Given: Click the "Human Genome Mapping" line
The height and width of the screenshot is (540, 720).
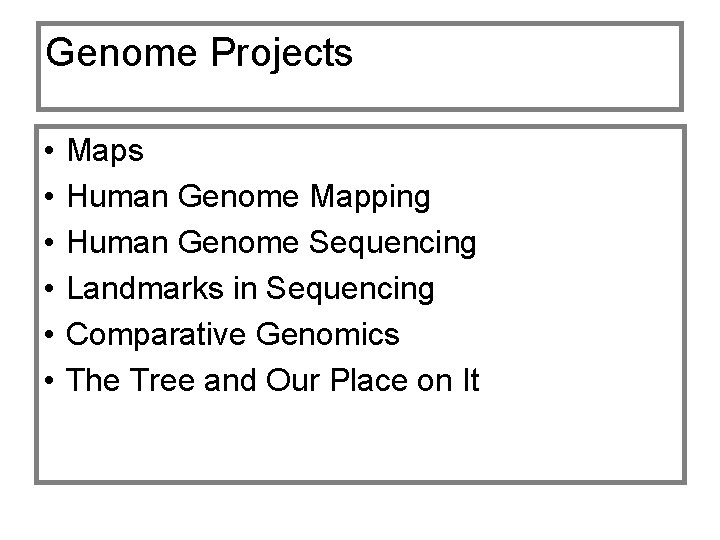Looking at the screenshot, I should click(x=248, y=198).
